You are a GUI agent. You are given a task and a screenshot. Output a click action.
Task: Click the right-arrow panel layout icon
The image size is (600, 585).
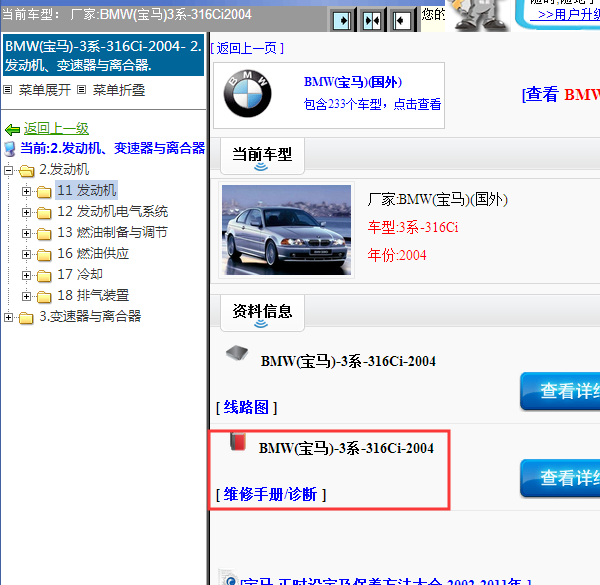(x=342, y=20)
